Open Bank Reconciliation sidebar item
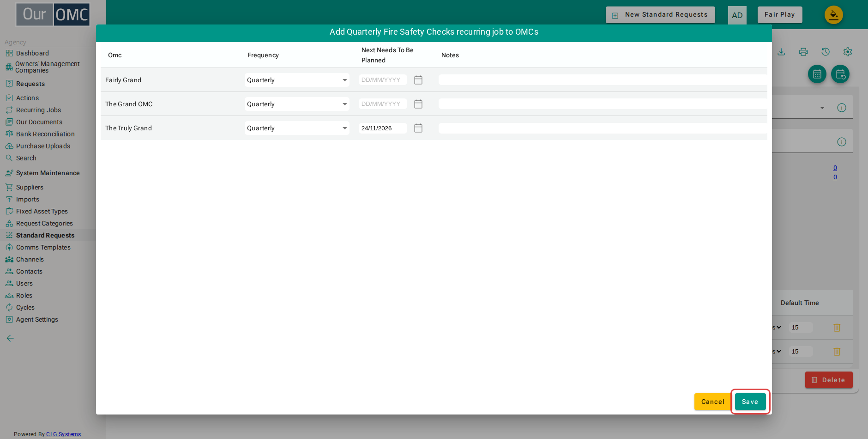 coord(45,134)
